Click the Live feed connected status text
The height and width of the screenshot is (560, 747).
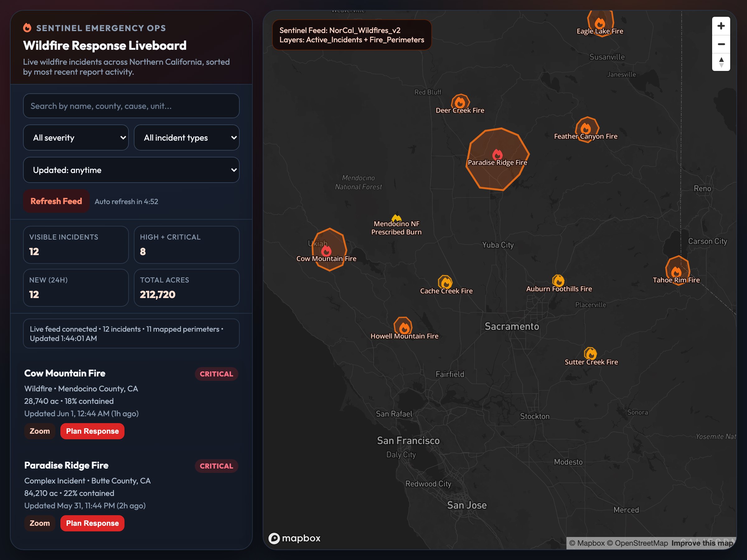coord(131,334)
